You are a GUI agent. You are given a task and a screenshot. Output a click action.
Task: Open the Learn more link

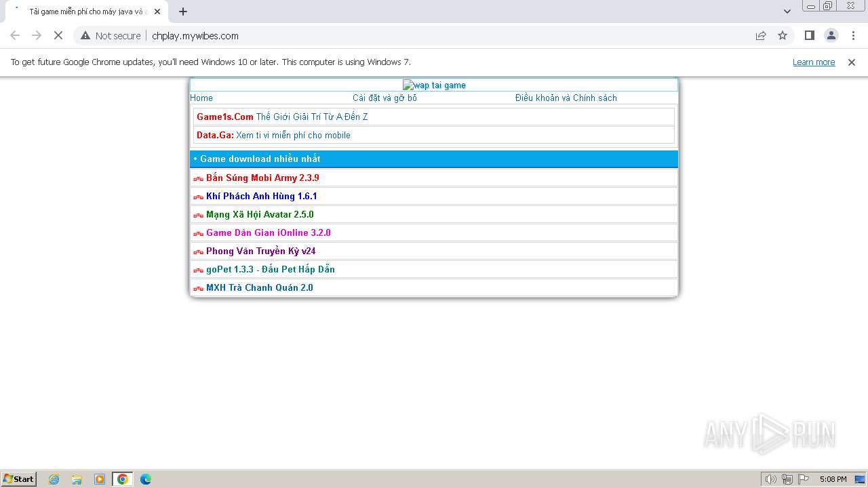[x=814, y=62]
